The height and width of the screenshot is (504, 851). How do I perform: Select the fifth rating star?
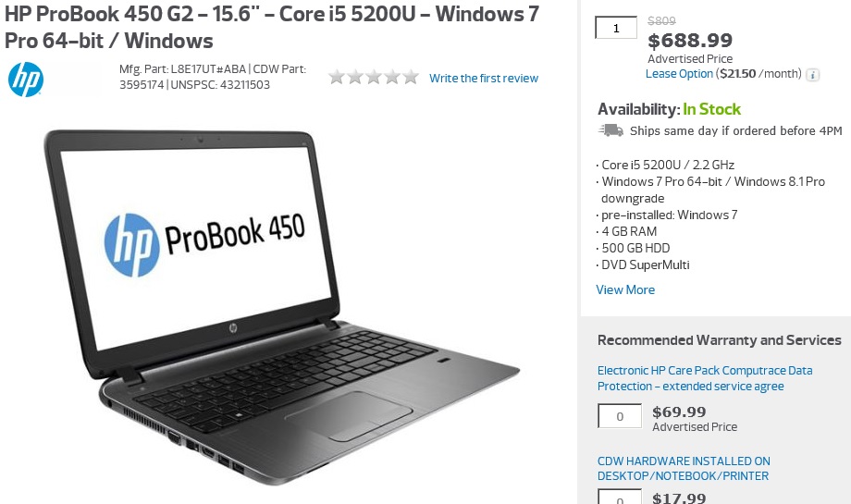[411, 77]
